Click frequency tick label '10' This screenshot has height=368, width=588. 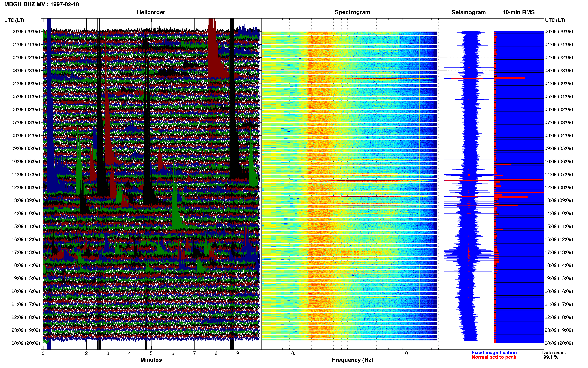[x=405, y=353]
